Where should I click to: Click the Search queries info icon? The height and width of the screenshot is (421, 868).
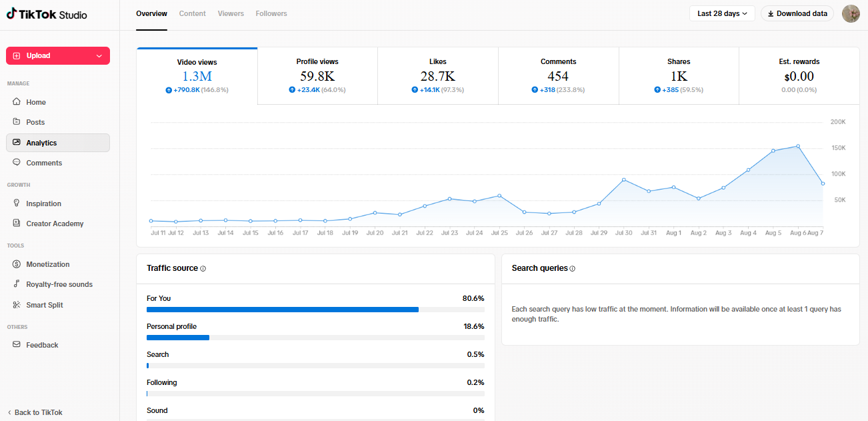[573, 269]
